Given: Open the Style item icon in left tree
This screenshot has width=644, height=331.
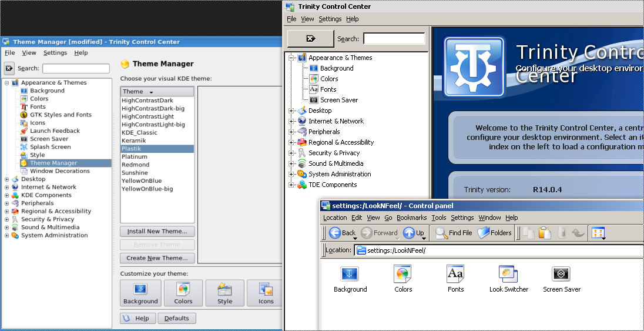Looking at the screenshot, I should tap(24, 155).
